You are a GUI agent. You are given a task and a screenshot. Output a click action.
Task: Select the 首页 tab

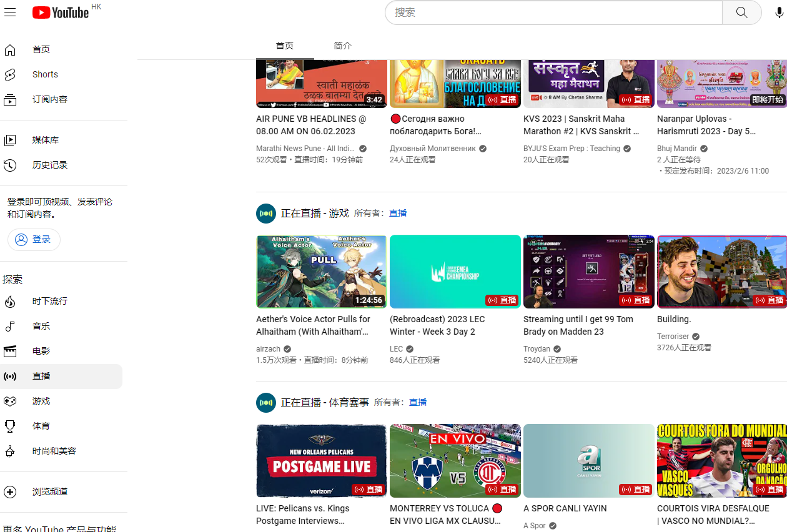point(285,46)
